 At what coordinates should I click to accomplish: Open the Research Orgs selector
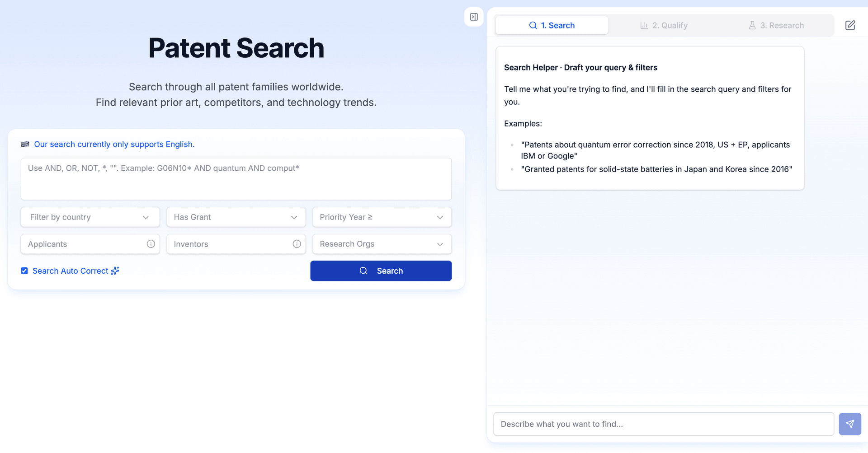coord(382,244)
